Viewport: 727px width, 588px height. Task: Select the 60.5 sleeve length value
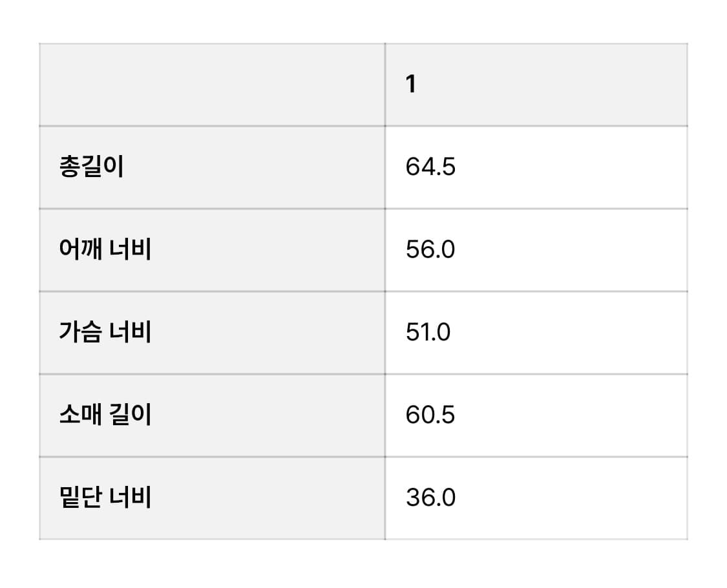[x=430, y=415]
